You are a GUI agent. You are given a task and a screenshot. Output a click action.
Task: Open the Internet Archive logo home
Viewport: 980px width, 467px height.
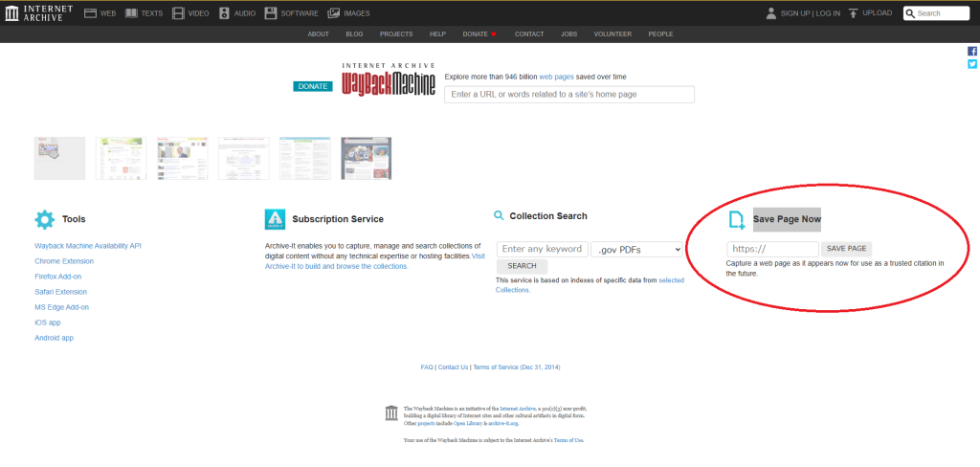38,13
